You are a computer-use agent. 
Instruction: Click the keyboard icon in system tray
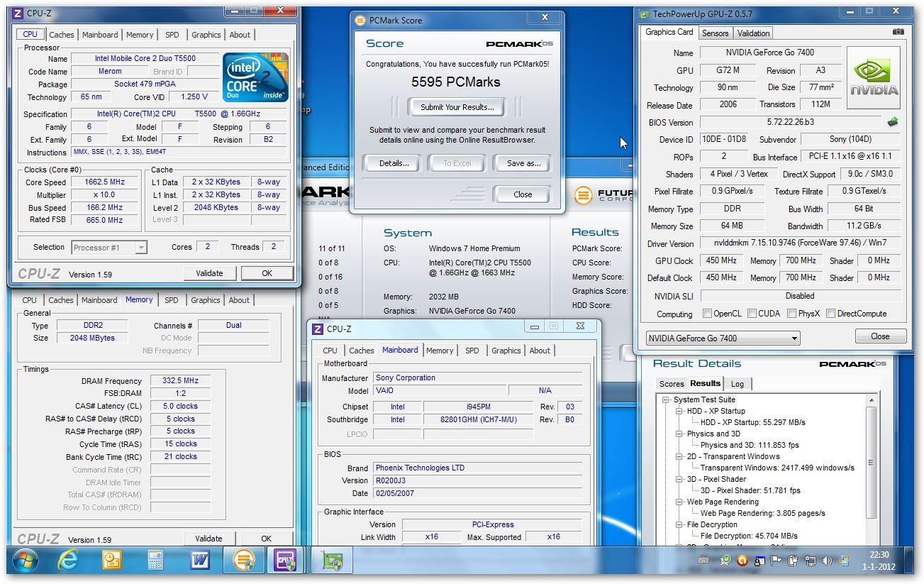703,561
